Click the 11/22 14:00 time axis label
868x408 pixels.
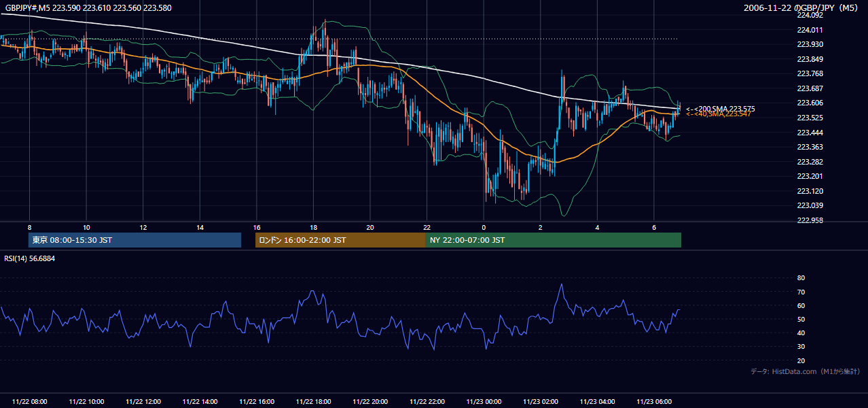coord(200,401)
